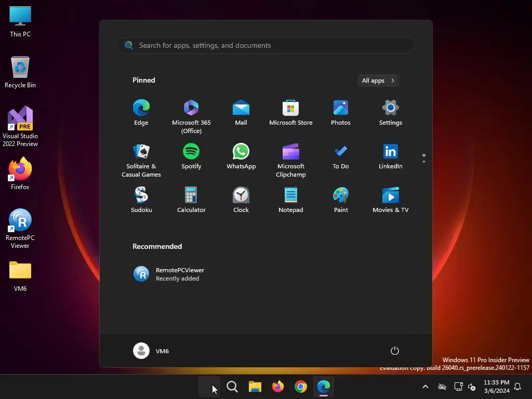
Task: Open recommended RemotePCViewer item
Action: tap(170, 274)
